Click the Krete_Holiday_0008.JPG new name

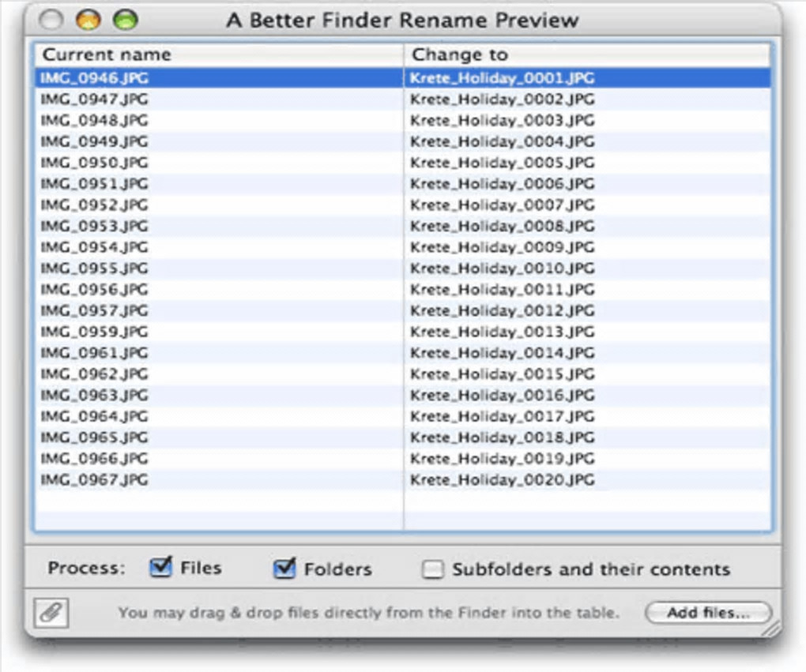(503, 226)
